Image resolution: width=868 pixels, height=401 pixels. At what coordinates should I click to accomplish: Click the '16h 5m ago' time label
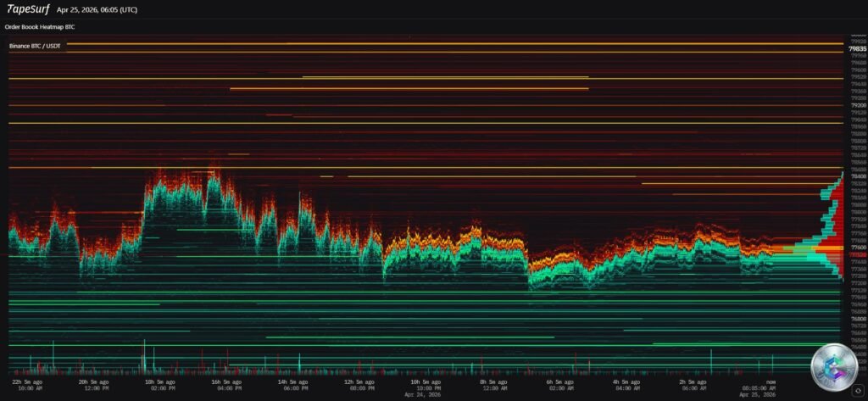coord(228,382)
